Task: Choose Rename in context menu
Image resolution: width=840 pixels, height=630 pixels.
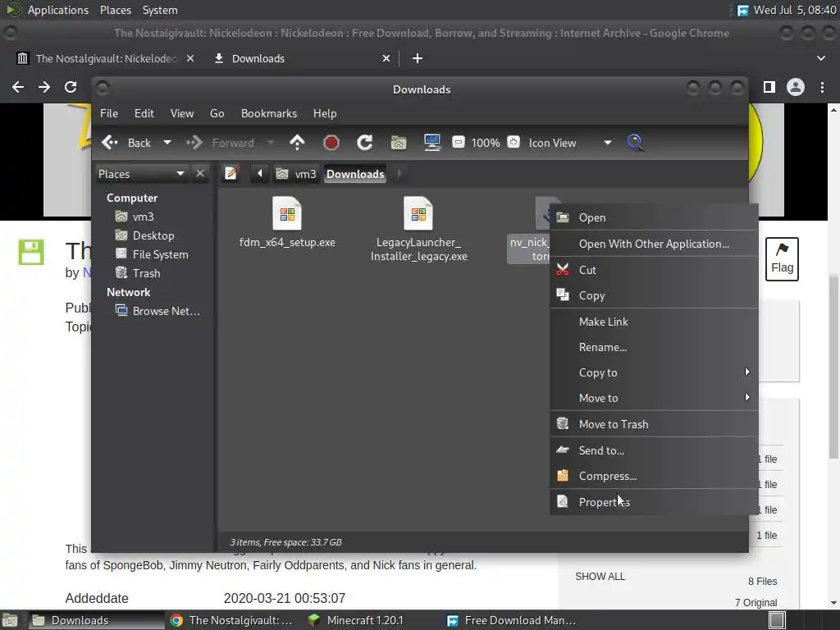Action: coord(654,347)
